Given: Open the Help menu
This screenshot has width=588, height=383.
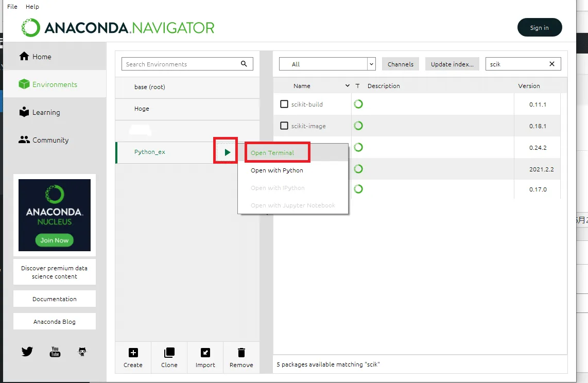Looking at the screenshot, I should coord(32,6).
